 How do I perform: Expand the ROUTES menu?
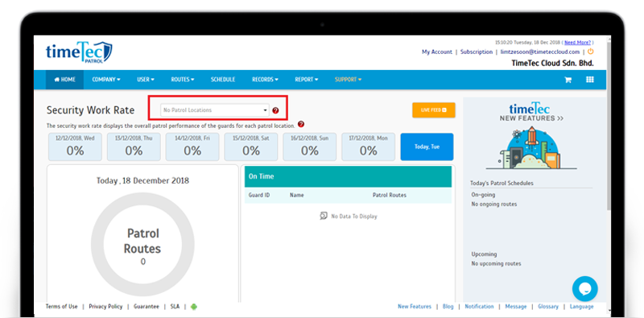[183, 80]
